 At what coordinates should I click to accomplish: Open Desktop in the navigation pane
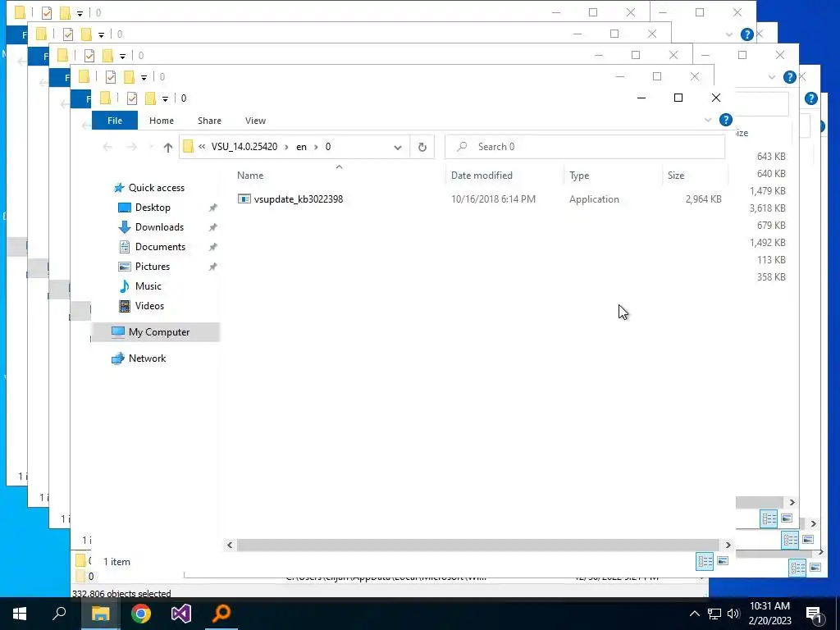(x=153, y=208)
